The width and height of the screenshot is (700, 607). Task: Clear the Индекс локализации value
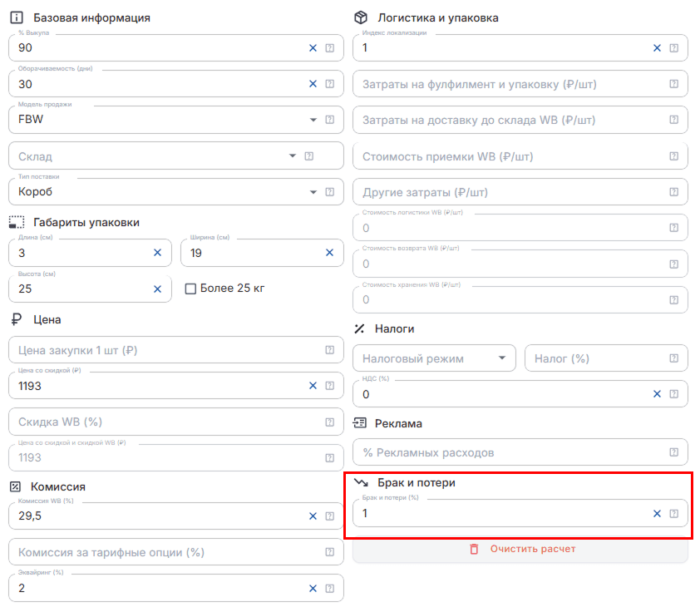(657, 47)
